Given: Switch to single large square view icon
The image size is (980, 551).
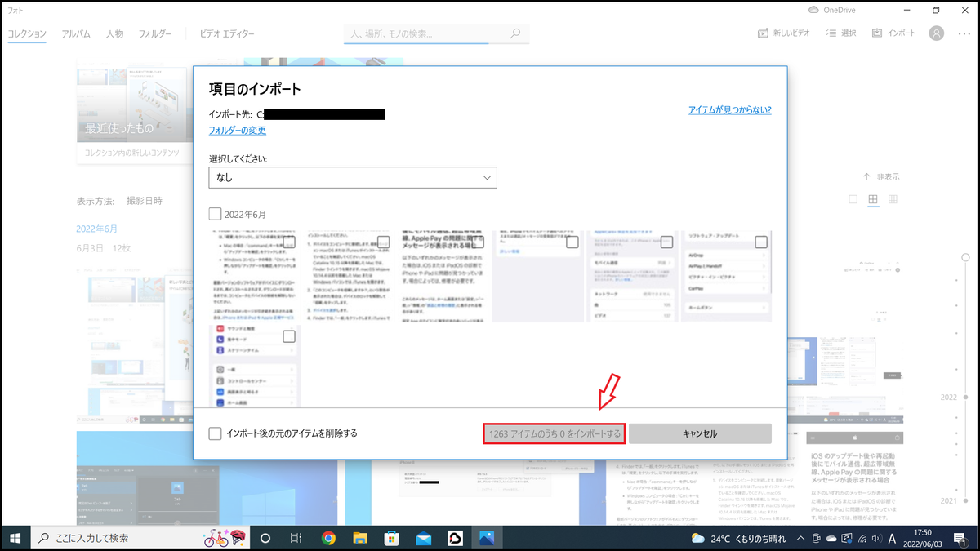Looking at the screenshot, I should coord(853,199).
